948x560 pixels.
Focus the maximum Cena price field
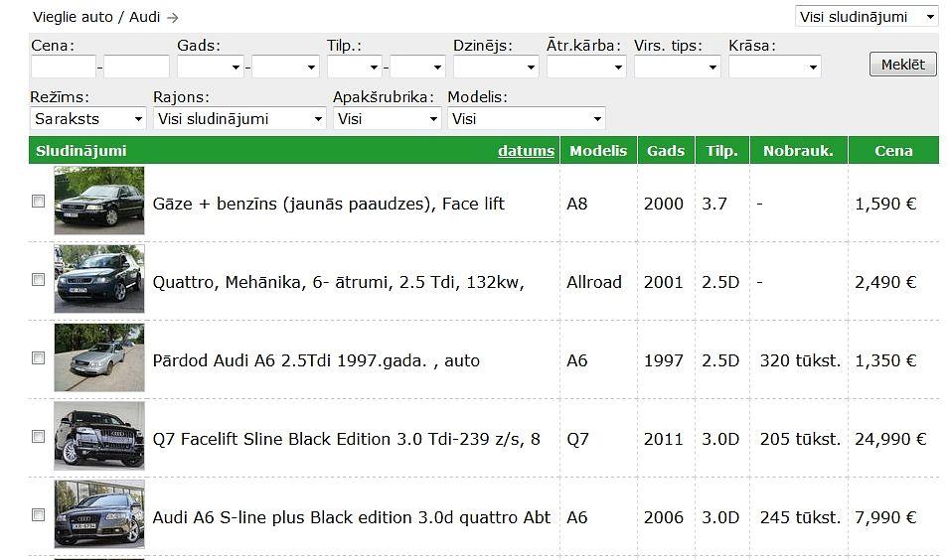coord(137,67)
